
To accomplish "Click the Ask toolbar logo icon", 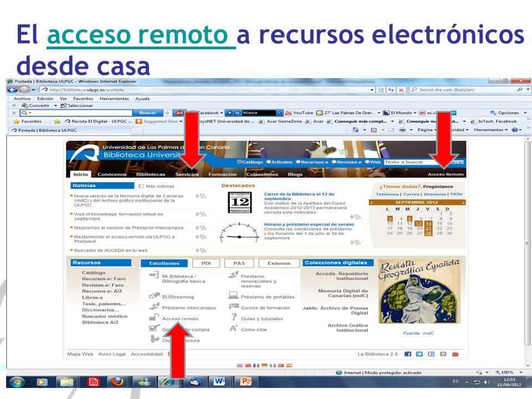I will point(179,112).
